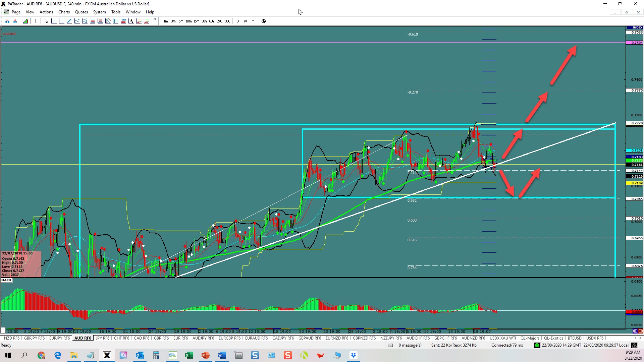Select the horizontal line tool
This screenshot has width=644, height=362.
54,21
